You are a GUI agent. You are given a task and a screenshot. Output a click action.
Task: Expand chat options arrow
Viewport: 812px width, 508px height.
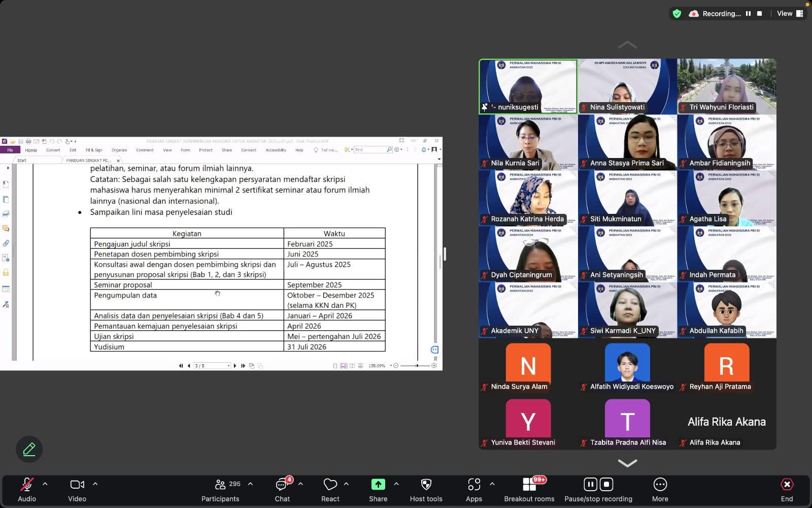point(300,484)
